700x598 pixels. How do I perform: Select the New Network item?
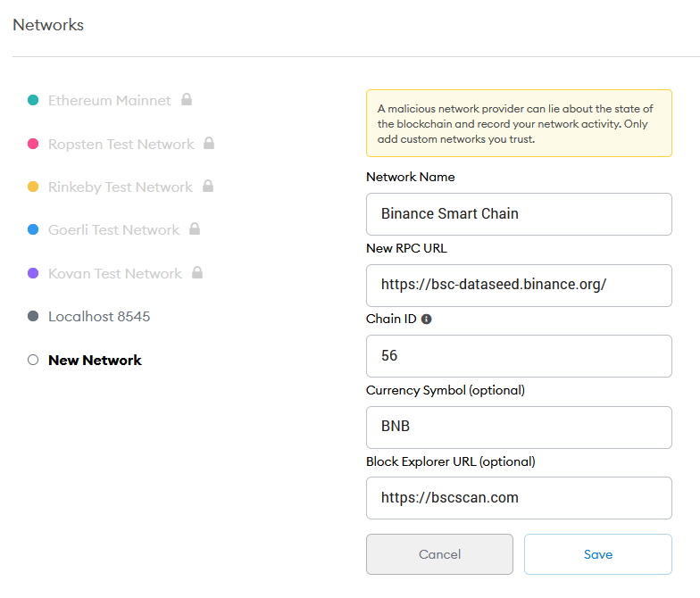(x=95, y=361)
